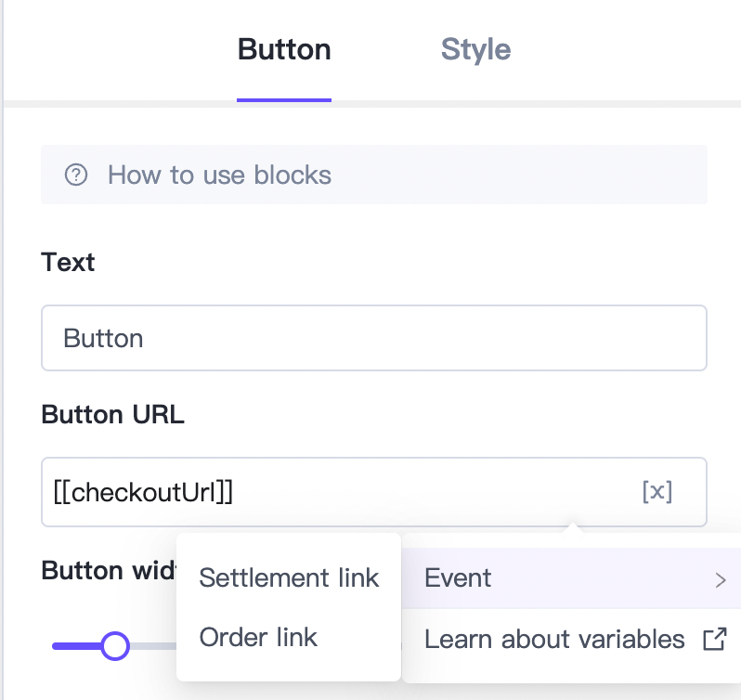Image resolution: width=741 pixels, height=700 pixels.
Task: Click the Button URL label
Action: tap(112, 415)
